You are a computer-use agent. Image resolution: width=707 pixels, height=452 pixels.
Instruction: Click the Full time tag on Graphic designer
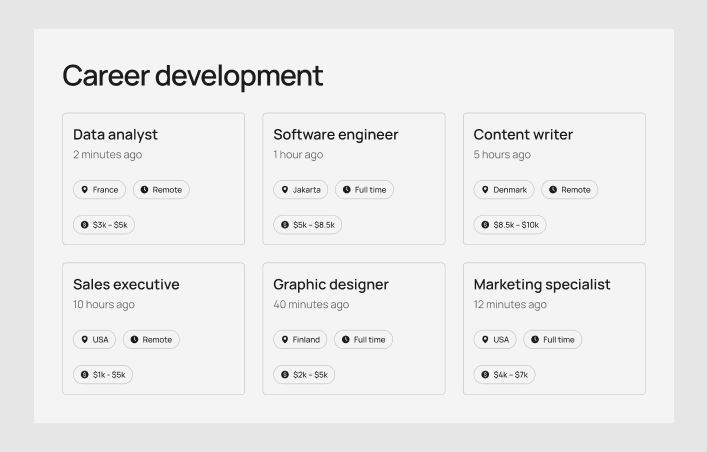click(x=363, y=340)
